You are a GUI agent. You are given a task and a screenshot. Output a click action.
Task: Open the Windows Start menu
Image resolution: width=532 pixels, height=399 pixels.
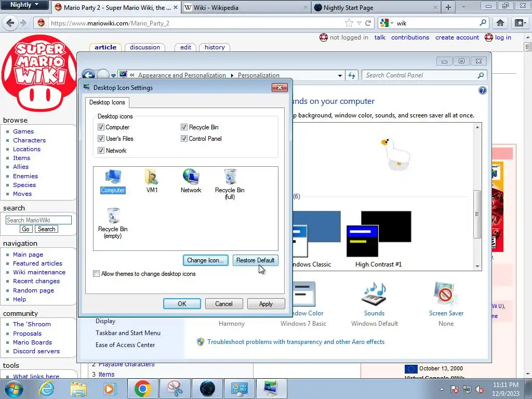pyautogui.click(x=14, y=389)
